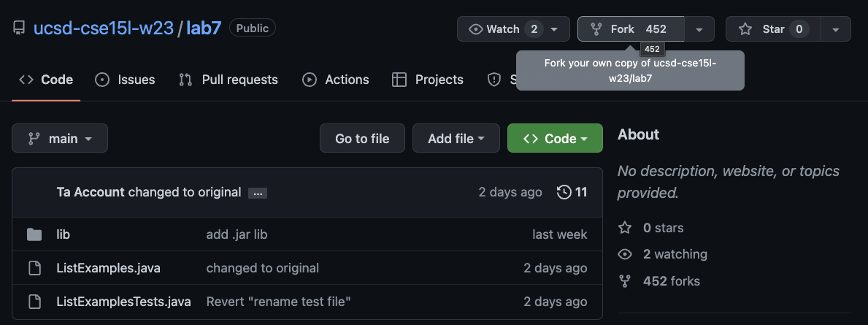Viewport: 868px width, 325px height.
Task: Open the commit history showing 11 commits
Action: (x=572, y=192)
